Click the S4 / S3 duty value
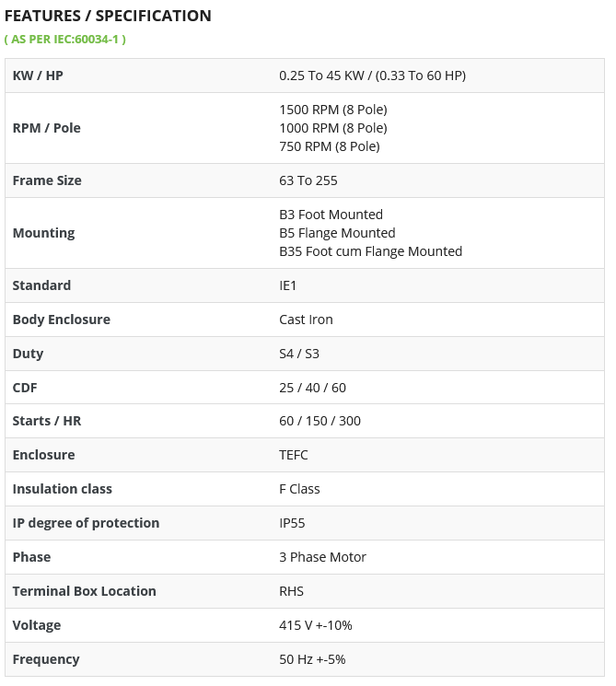616x686 pixels. pyautogui.click(x=299, y=354)
